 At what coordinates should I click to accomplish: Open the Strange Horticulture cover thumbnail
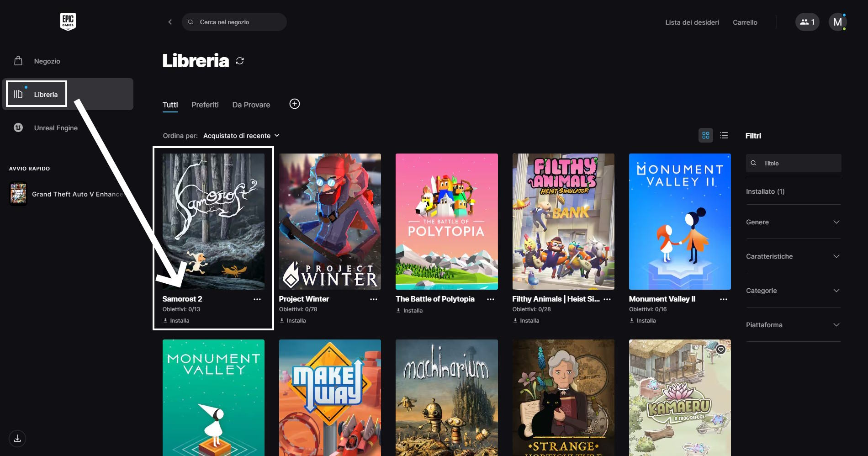point(563,398)
